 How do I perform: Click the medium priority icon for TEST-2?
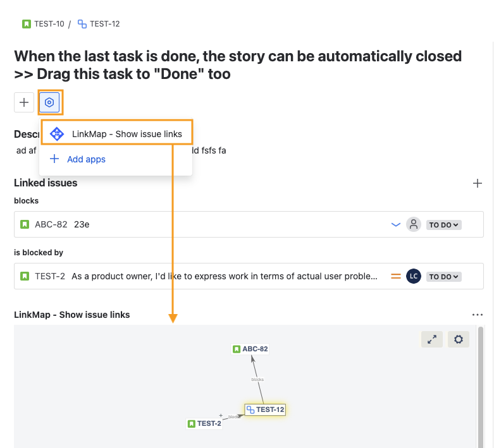point(396,276)
